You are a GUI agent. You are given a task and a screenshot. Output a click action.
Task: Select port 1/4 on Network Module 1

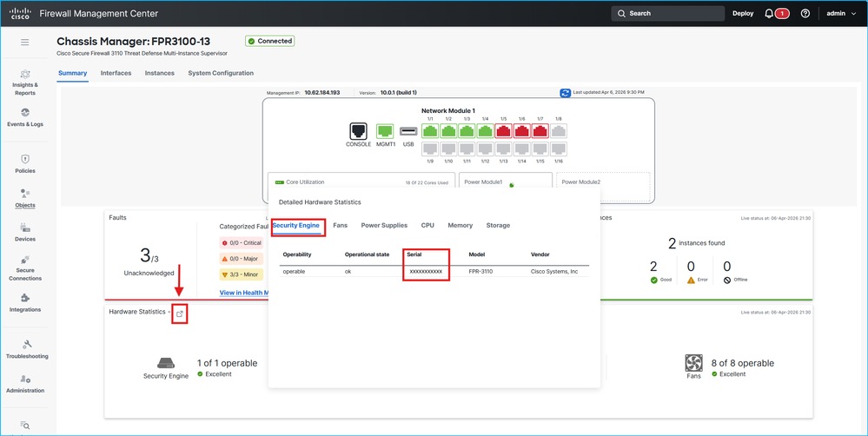[x=485, y=131]
